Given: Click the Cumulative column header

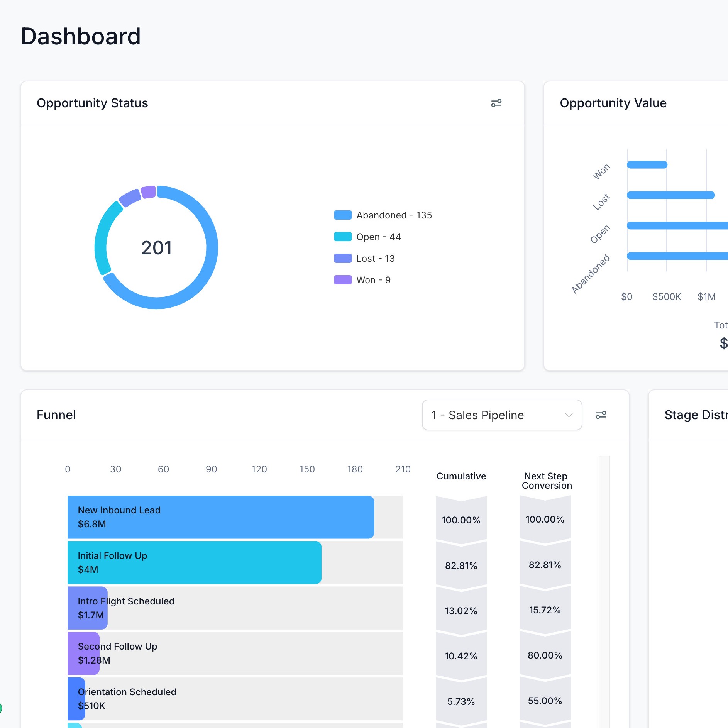Looking at the screenshot, I should [x=461, y=476].
